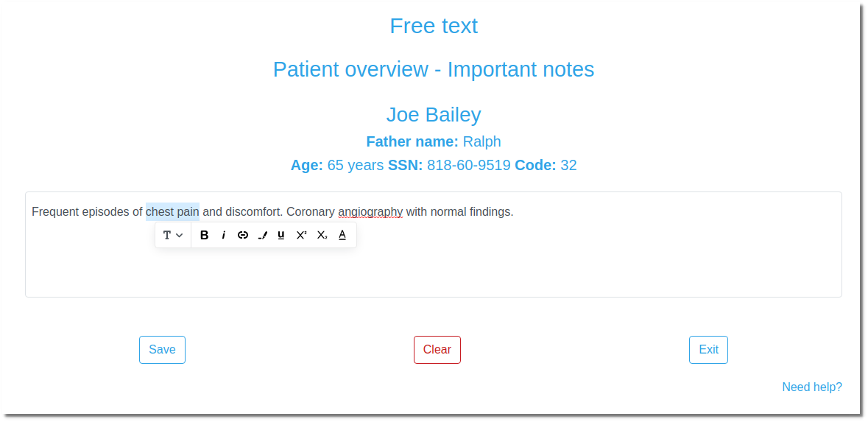Viewport: 868px width, 422px height.
Task: Open the text color picker
Action: pyautogui.click(x=342, y=236)
